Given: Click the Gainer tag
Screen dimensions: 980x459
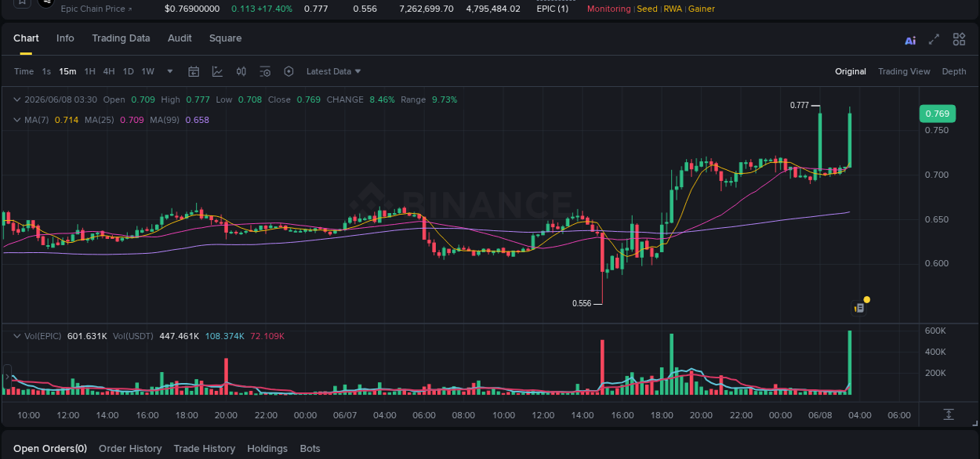Looking at the screenshot, I should coord(701,9).
